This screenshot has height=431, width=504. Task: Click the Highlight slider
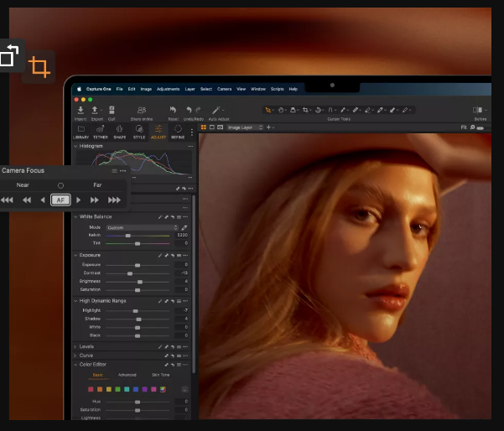point(138,311)
